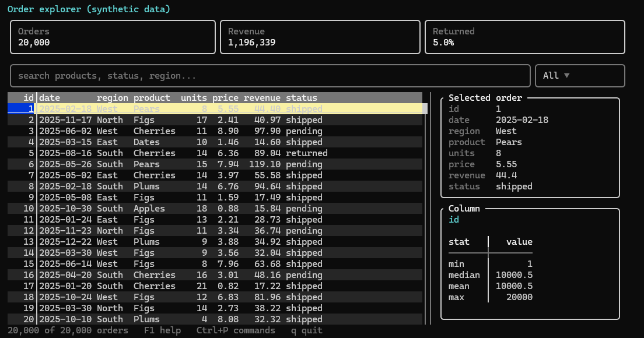This screenshot has width=644, height=338.
Task: Click the Column panel id label
Action: 454,220
